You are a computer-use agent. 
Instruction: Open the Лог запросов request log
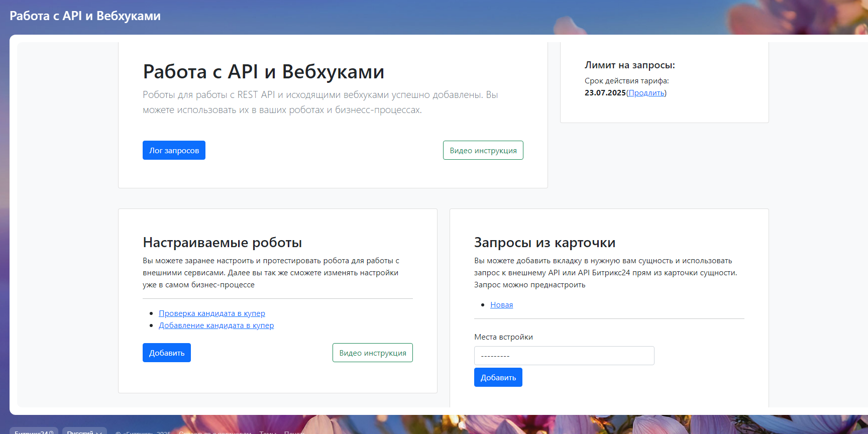[174, 150]
